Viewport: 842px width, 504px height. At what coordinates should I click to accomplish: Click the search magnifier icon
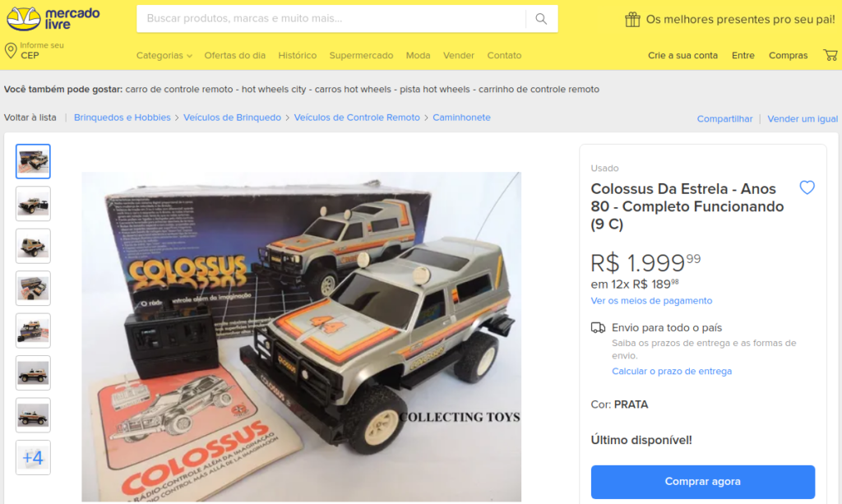coord(541,19)
